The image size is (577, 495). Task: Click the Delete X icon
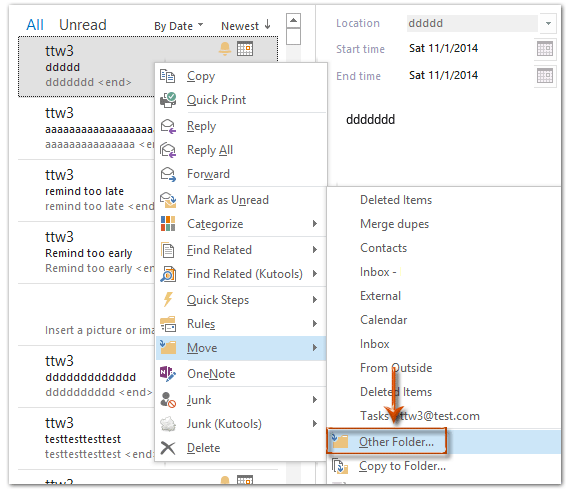click(x=168, y=448)
